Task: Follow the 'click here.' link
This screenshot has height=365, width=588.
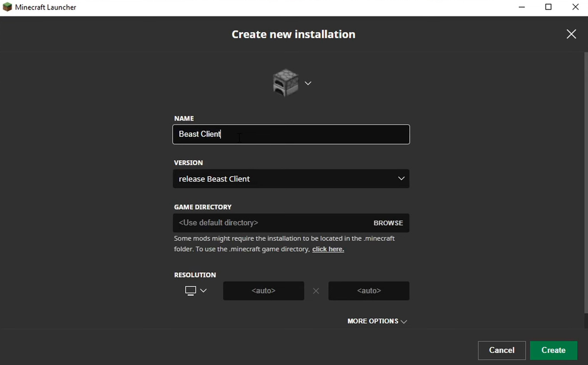Action: coord(328,249)
